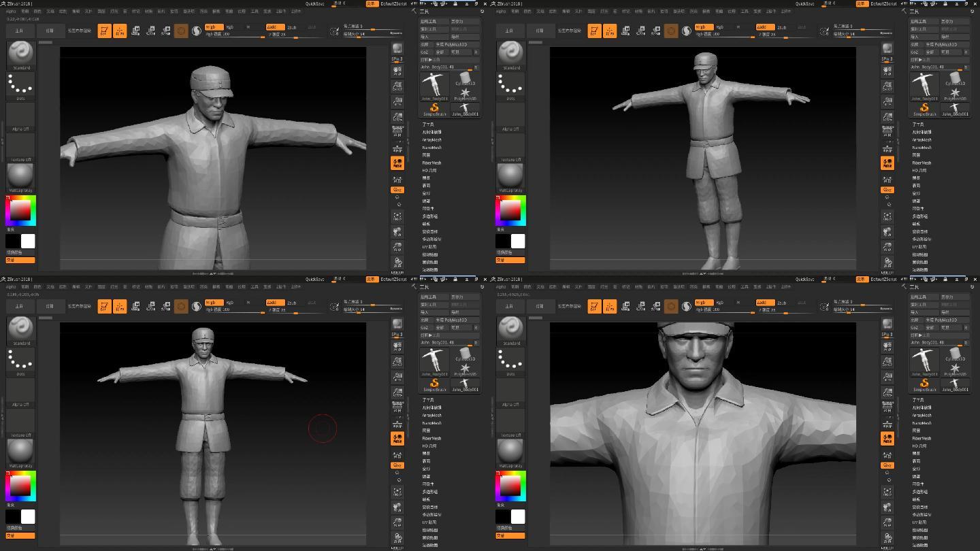Select white color swatch in bottom-left window

[28, 516]
